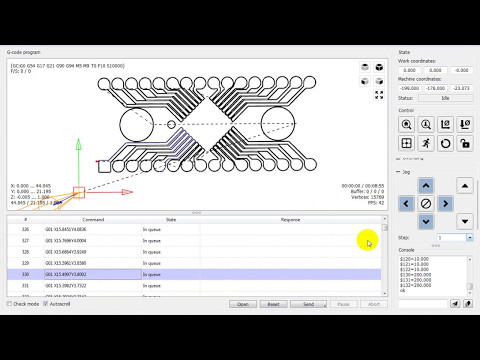Collapse the Jog section
Screen dimensions: 480x360
(398, 172)
